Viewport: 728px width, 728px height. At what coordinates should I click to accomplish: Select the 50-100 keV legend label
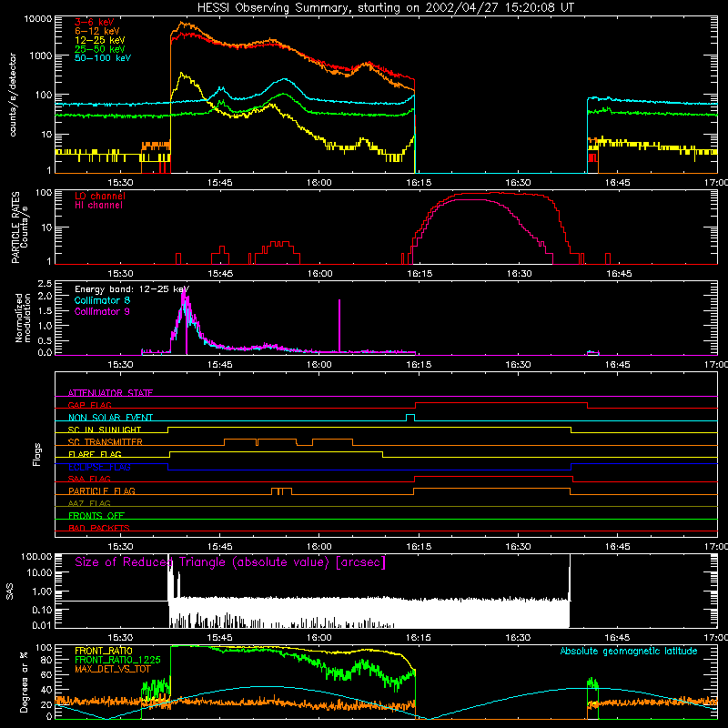click(103, 57)
